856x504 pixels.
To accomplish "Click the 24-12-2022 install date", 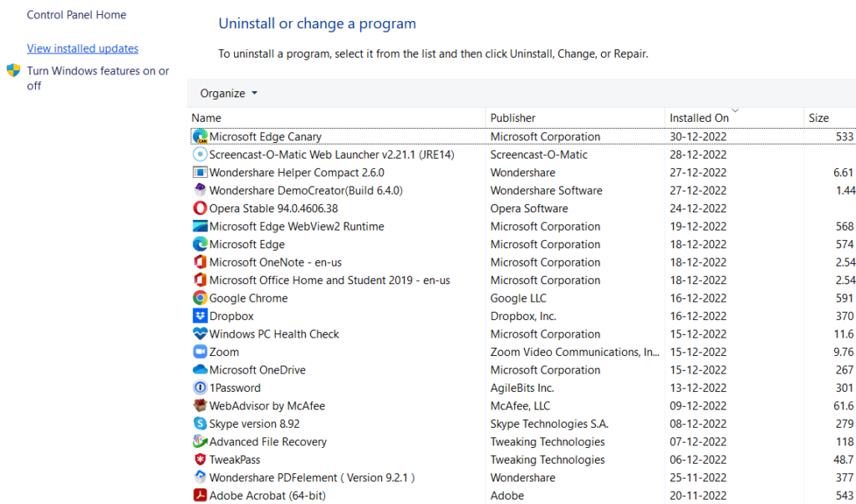I will tap(698, 209).
